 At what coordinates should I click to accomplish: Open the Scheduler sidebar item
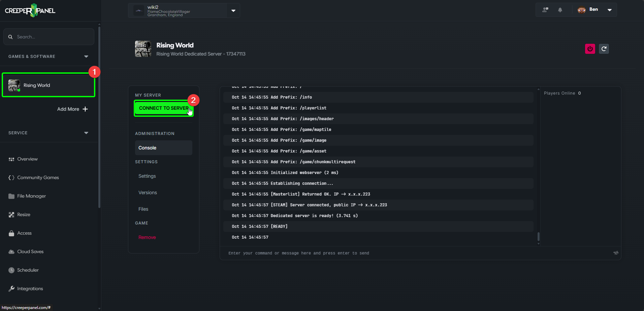28,270
